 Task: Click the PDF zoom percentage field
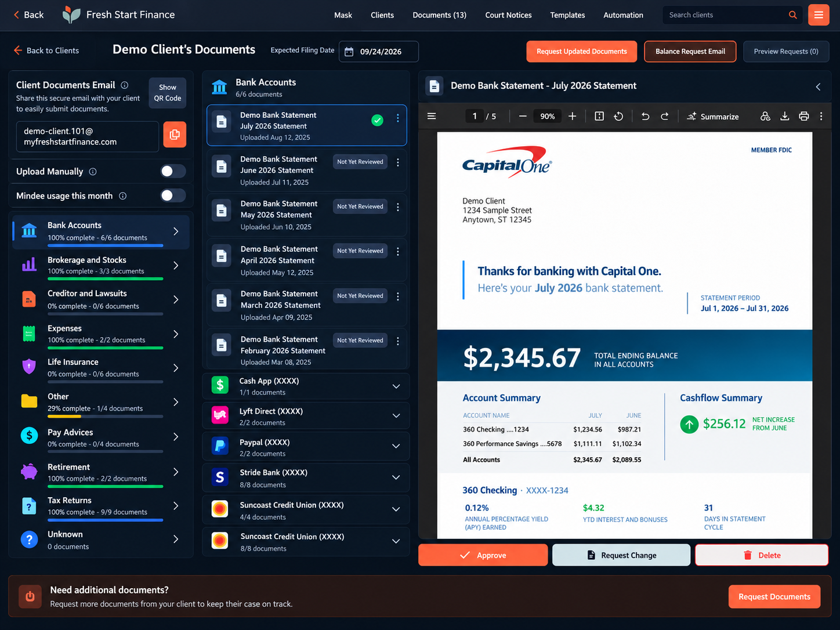point(548,116)
